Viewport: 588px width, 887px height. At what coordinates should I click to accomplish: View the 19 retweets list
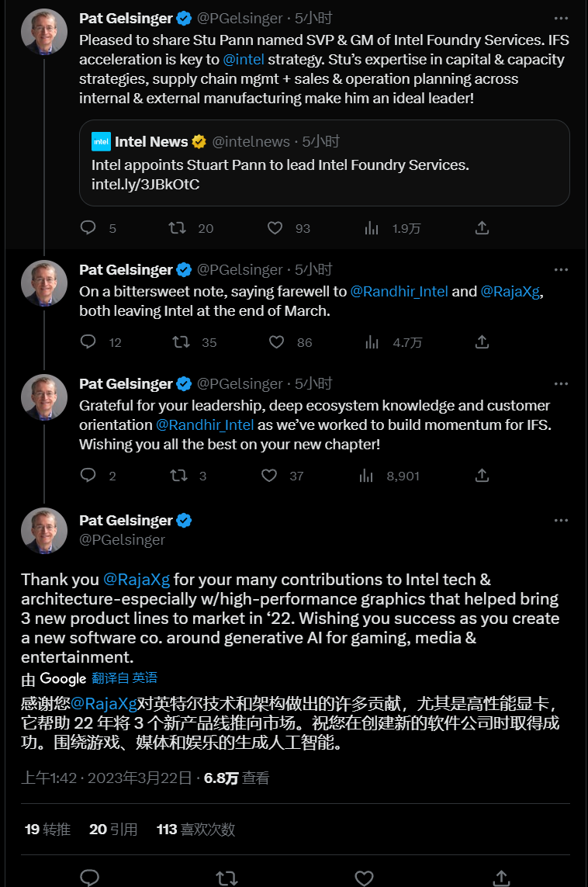(x=47, y=830)
